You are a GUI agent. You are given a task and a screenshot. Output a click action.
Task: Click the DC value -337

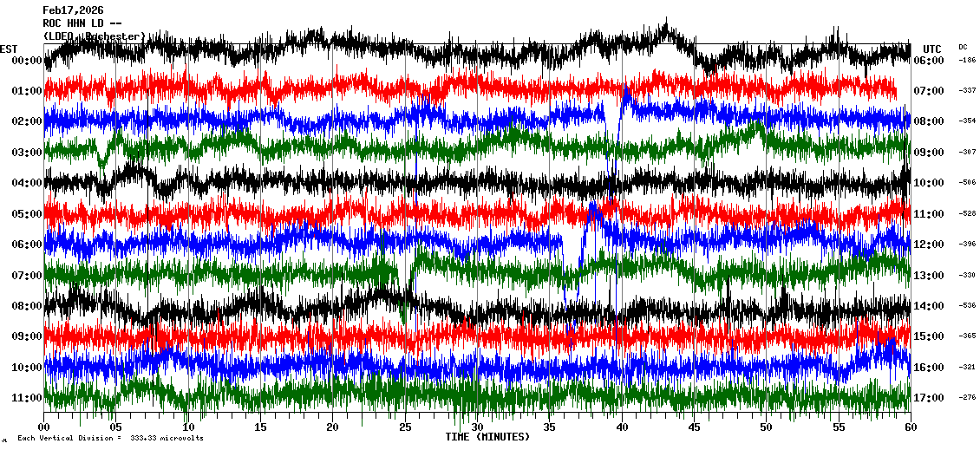(x=967, y=91)
